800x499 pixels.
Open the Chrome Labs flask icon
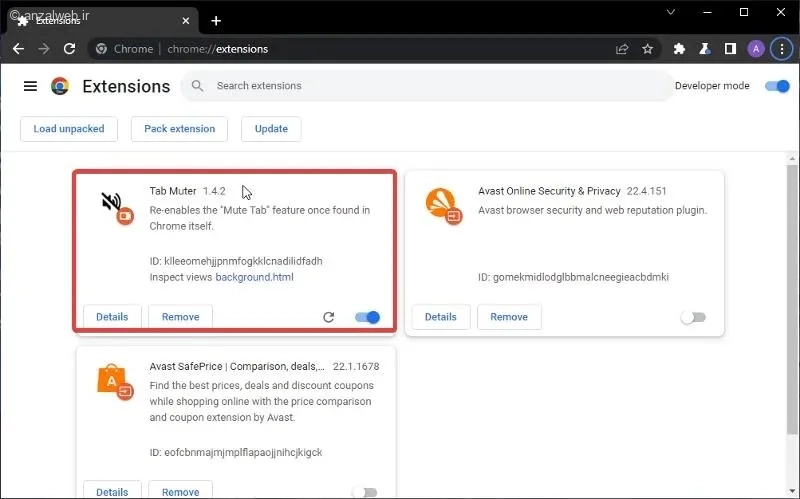coord(705,49)
